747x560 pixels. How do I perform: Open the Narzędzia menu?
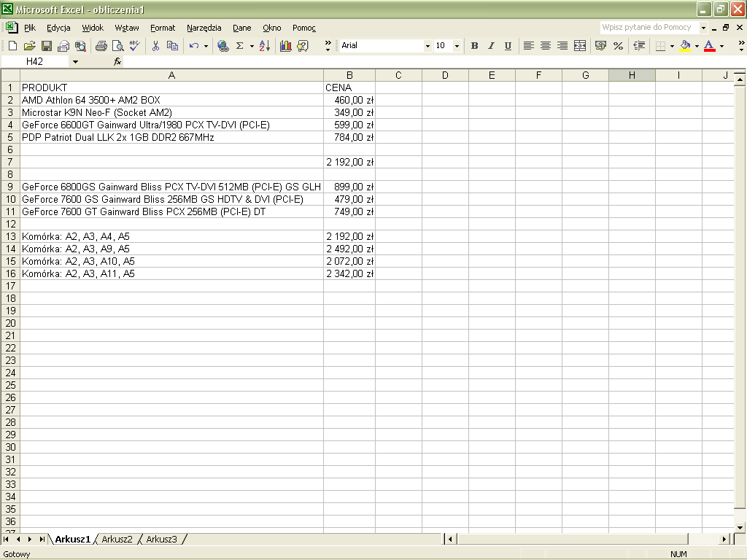click(x=204, y=28)
